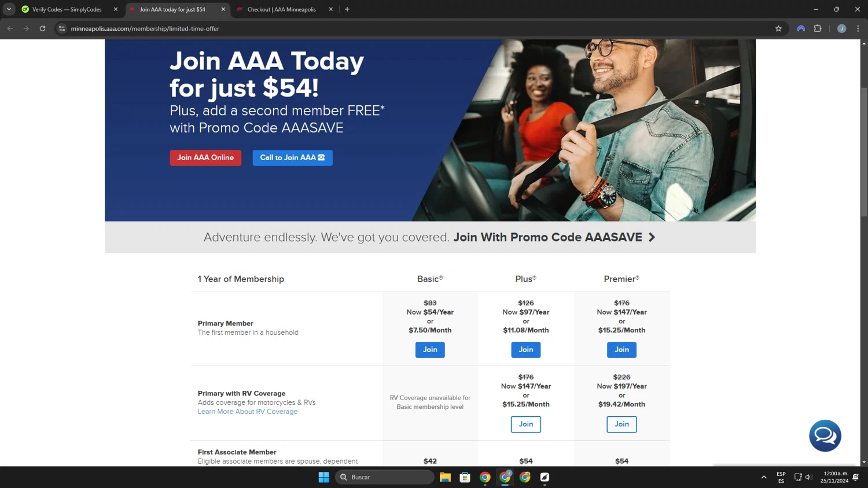Open the Chrome three-dot menu

[858, 28]
